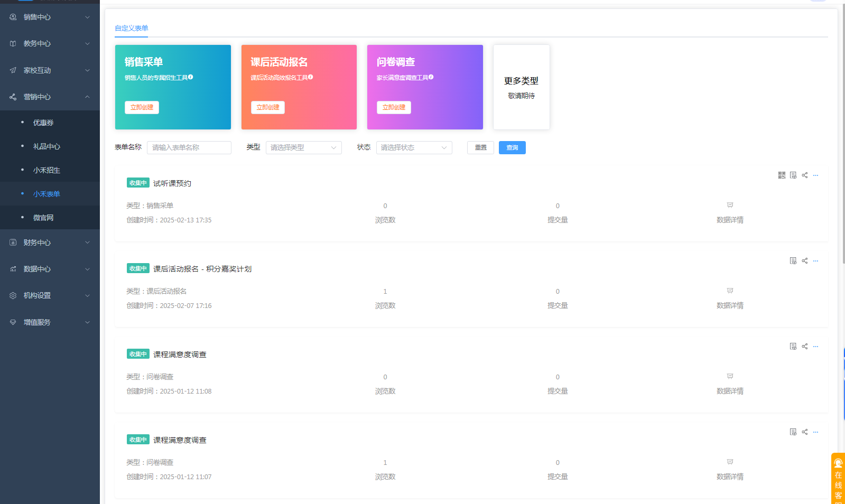The image size is (845, 504).
Task: Open 优惠券 submenu item
Action: 50,123
